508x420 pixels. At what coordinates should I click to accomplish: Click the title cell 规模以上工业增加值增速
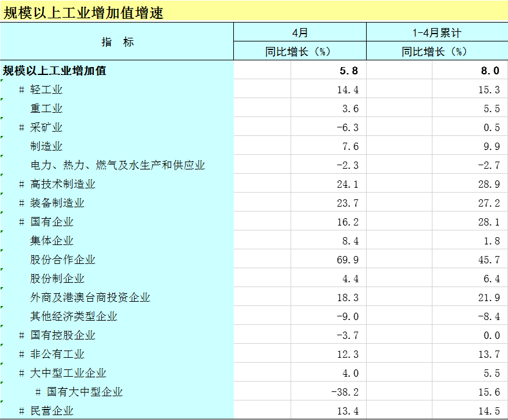point(84,13)
